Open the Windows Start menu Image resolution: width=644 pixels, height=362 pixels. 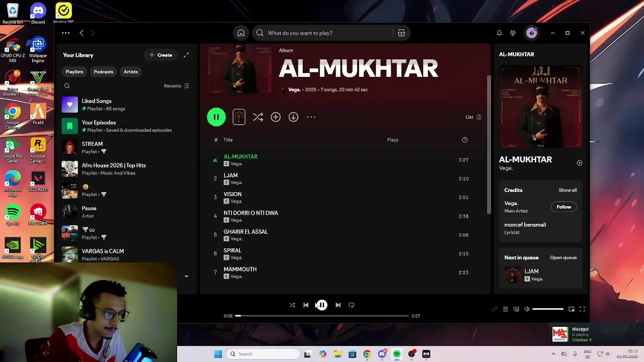(x=218, y=354)
